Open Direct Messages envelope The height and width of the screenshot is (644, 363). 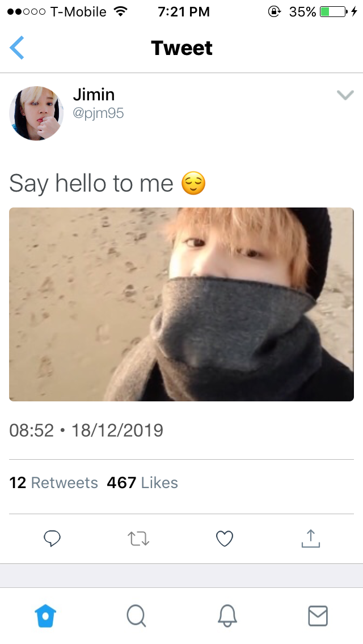pos(318,615)
